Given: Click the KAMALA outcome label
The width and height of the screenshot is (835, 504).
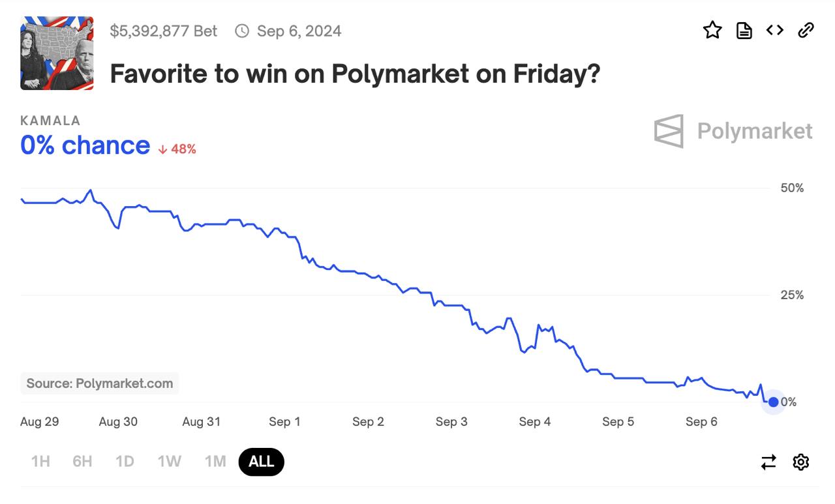Looking at the screenshot, I should point(50,121).
